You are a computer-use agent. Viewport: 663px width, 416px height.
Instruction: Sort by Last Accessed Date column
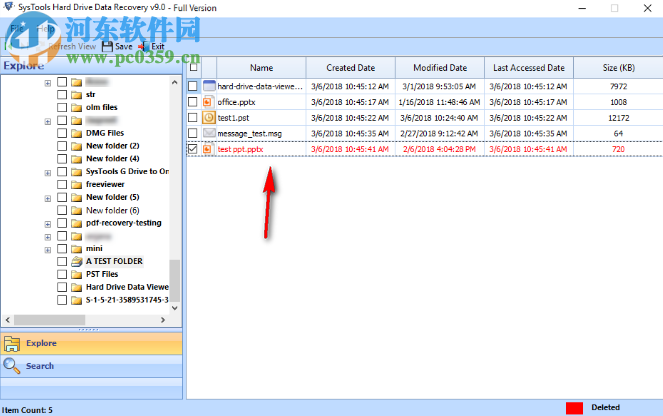coord(529,68)
